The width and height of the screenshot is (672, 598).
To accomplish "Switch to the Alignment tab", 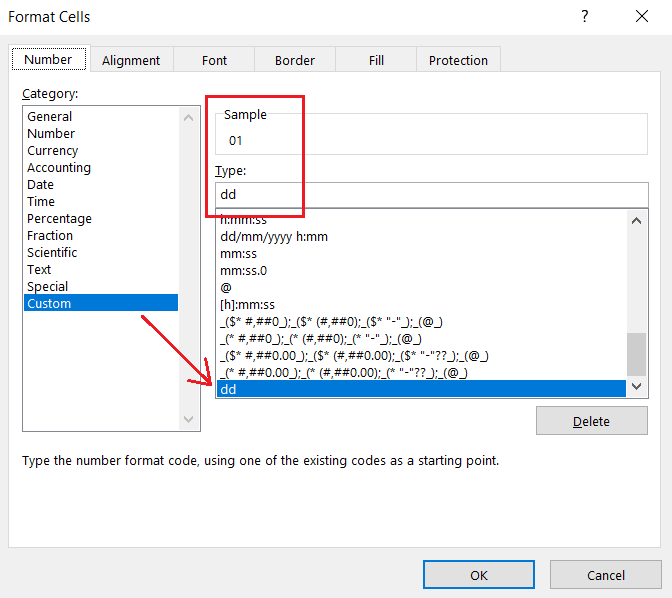I will click(131, 60).
